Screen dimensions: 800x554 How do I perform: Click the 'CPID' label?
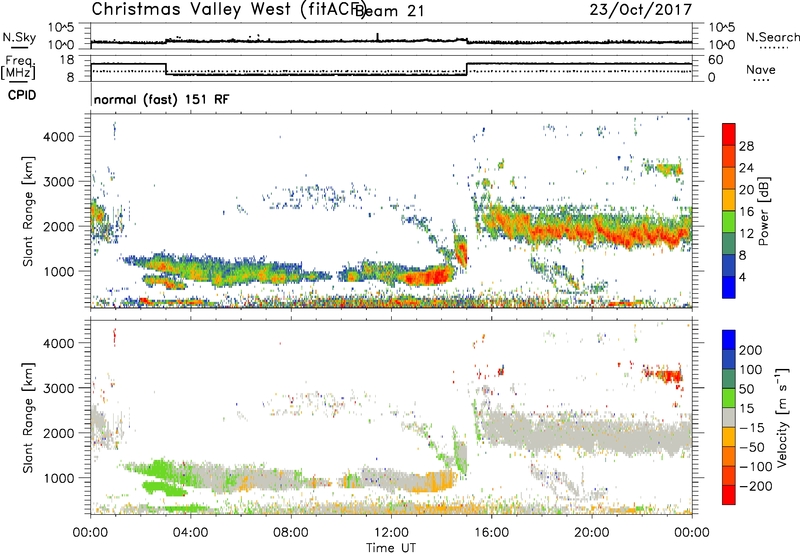click(x=22, y=95)
